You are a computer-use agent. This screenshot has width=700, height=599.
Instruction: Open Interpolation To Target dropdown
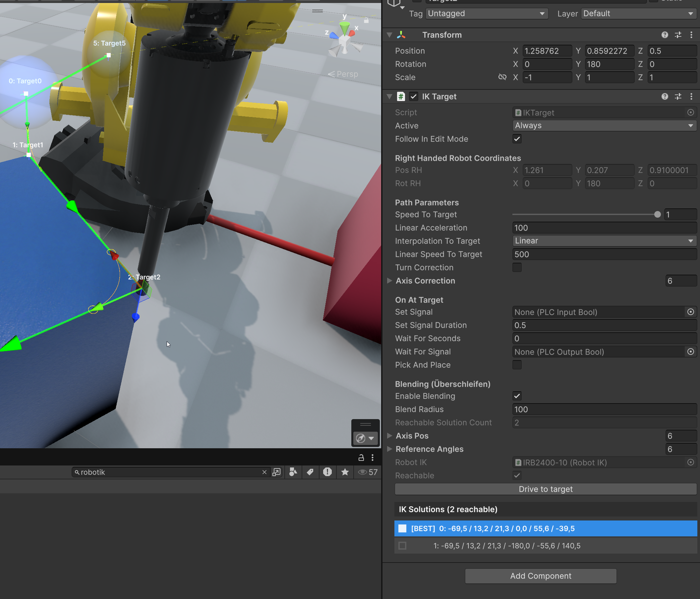604,241
